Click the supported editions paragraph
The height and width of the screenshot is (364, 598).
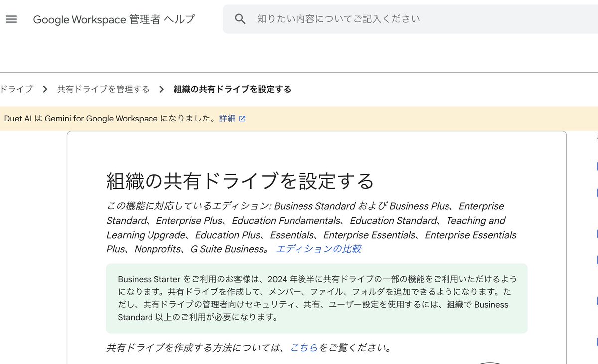tap(312, 228)
